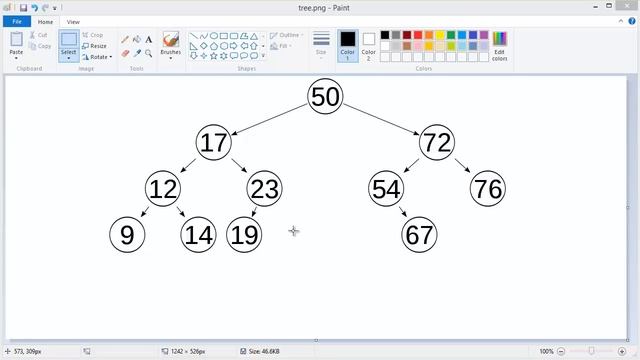Choose the Six-point star shape
Screen dimensions: 640x360
coord(224,56)
